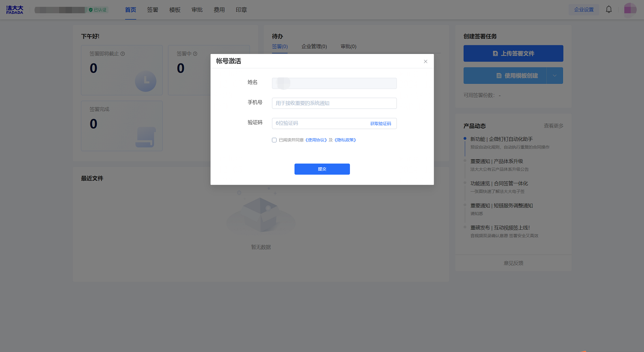Click the help icon next to 签署中
The width and height of the screenshot is (644, 352).
(x=195, y=54)
